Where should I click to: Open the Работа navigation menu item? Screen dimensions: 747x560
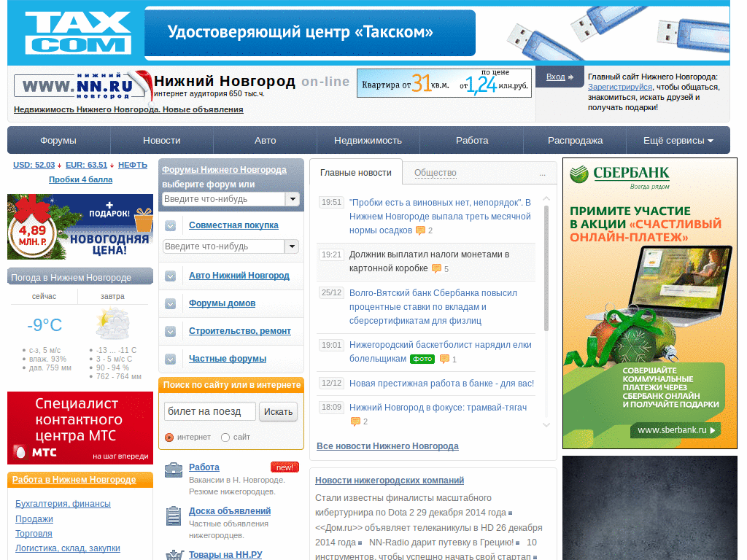click(x=472, y=141)
